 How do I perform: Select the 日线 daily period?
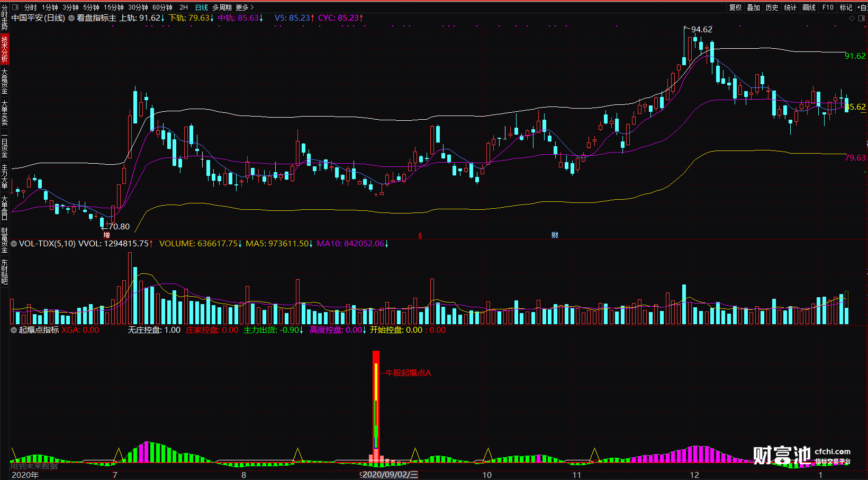[x=202, y=7]
